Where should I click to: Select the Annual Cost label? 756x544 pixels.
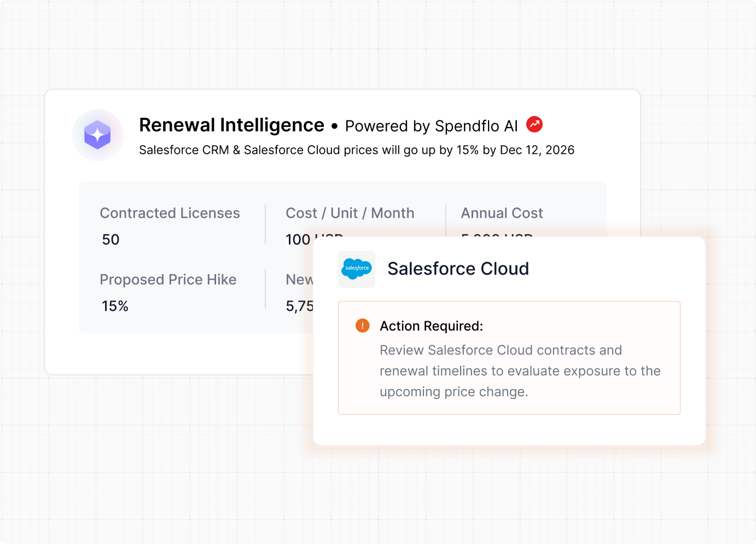[502, 213]
